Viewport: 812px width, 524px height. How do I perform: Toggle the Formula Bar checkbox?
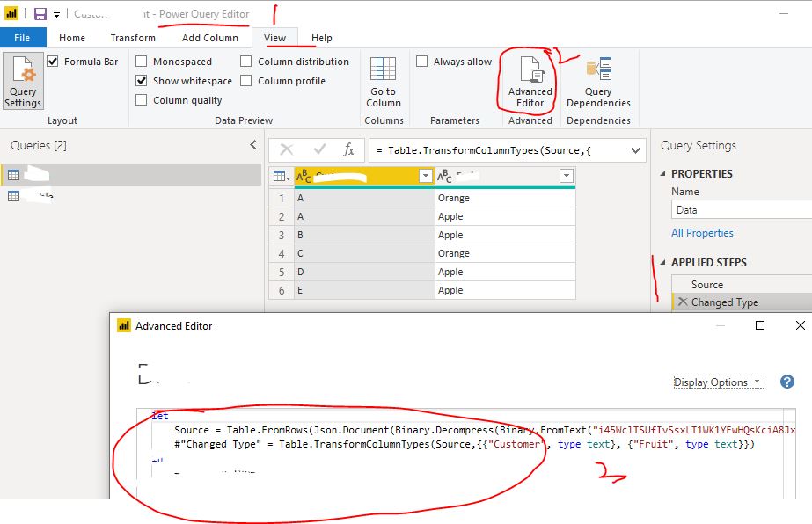point(52,61)
